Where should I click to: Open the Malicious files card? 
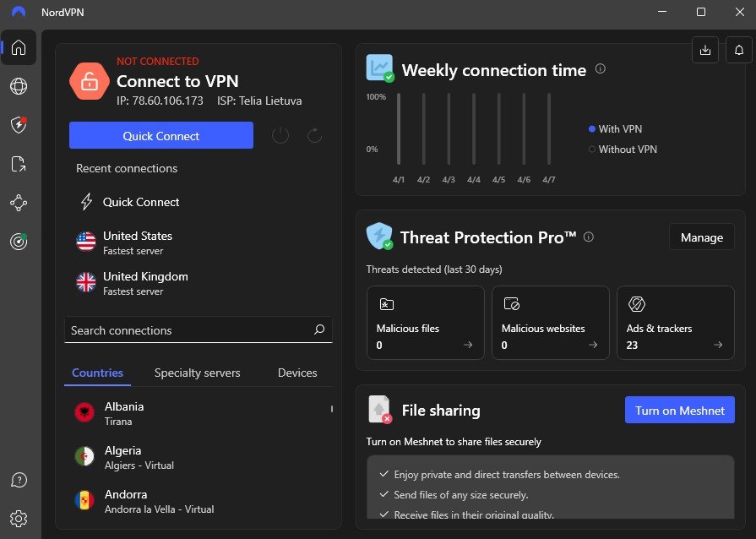point(425,323)
